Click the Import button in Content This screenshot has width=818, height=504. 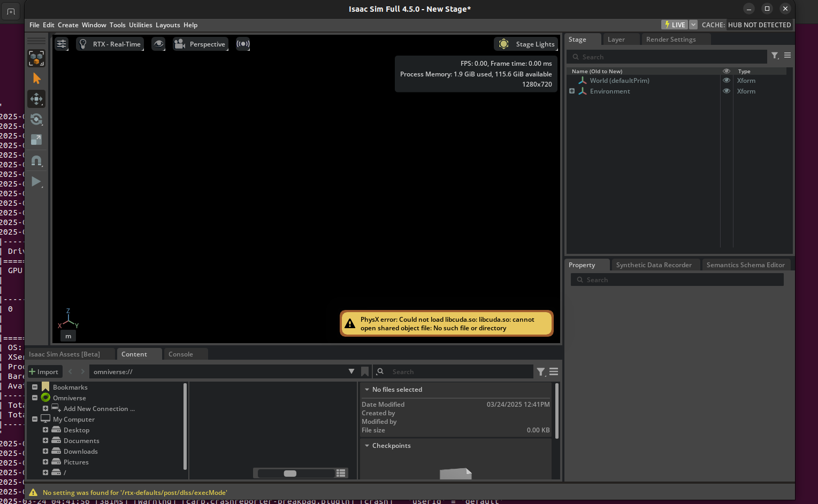(x=44, y=371)
